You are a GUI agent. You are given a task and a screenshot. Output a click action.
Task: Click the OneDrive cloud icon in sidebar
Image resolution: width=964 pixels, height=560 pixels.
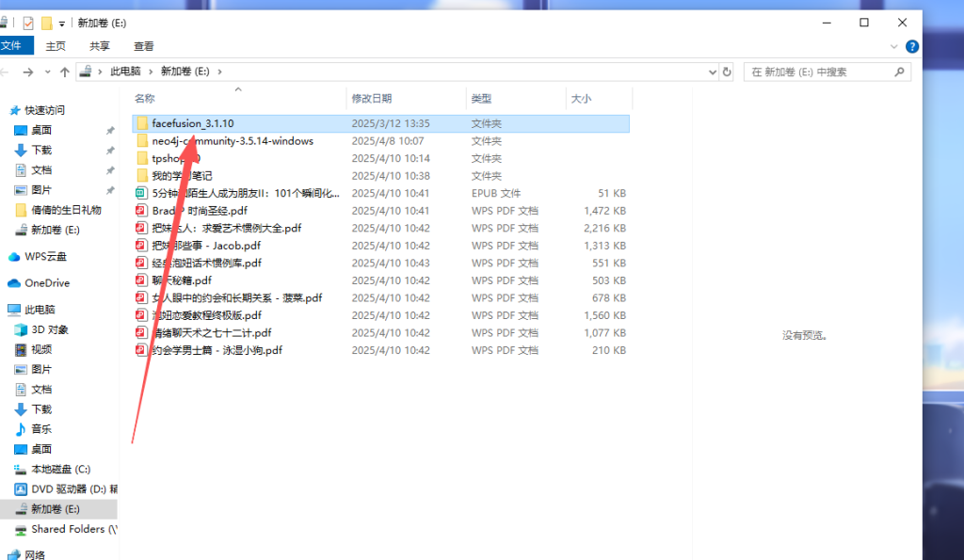click(15, 283)
